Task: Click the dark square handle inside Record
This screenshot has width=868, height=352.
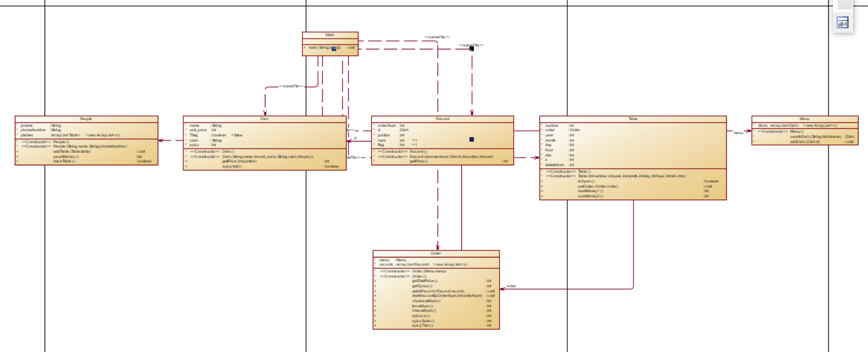Action: 472,139
